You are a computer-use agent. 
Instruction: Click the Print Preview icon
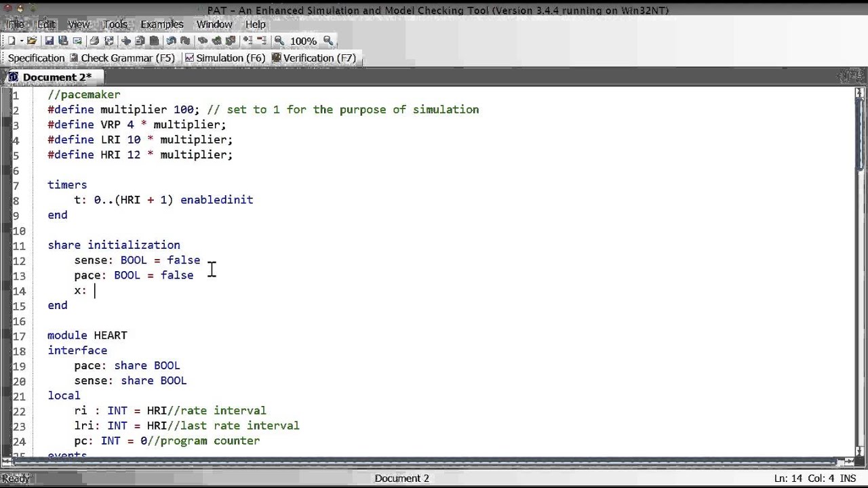(x=108, y=41)
